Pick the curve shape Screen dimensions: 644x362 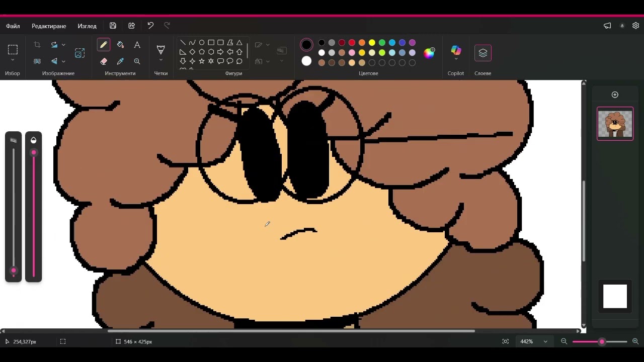pos(192,43)
